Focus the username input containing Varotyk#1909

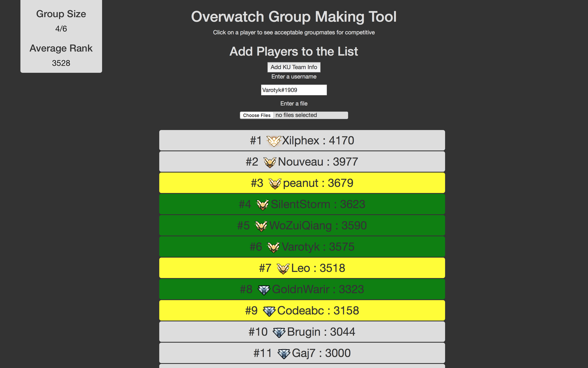pos(294,90)
